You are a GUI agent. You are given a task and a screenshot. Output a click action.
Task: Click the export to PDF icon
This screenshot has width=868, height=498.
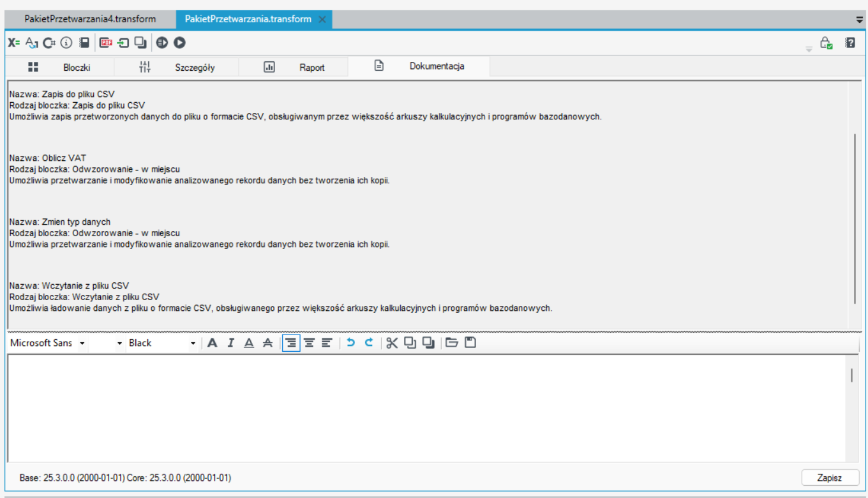pos(106,43)
